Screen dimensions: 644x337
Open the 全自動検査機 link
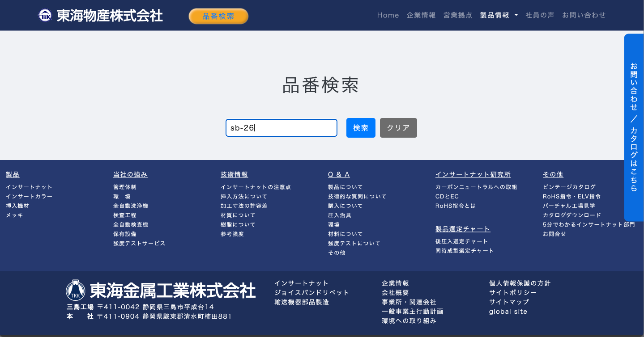tap(131, 225)
